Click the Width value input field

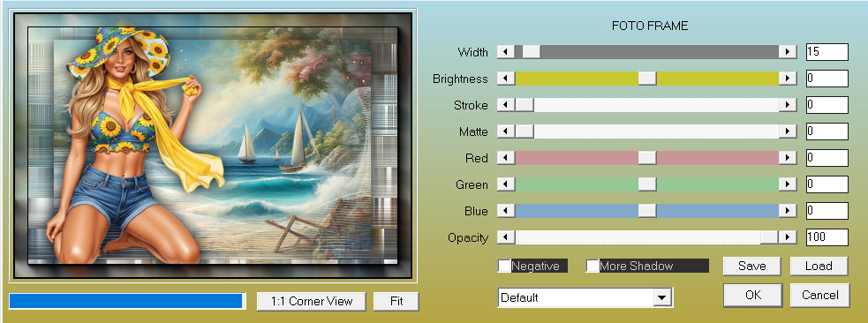[x=827, y=52]
